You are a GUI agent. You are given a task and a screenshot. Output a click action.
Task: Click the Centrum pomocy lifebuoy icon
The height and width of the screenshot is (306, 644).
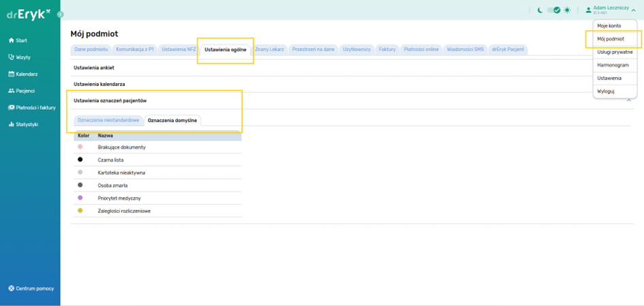pyautogui.click(x=11, y=288)
